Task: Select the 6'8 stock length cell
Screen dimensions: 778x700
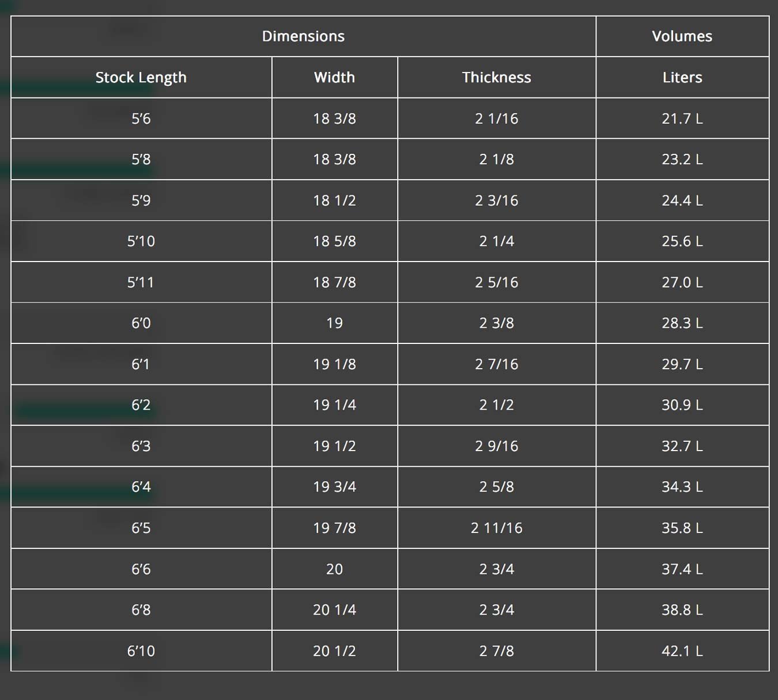Action: tap(141, 610)
